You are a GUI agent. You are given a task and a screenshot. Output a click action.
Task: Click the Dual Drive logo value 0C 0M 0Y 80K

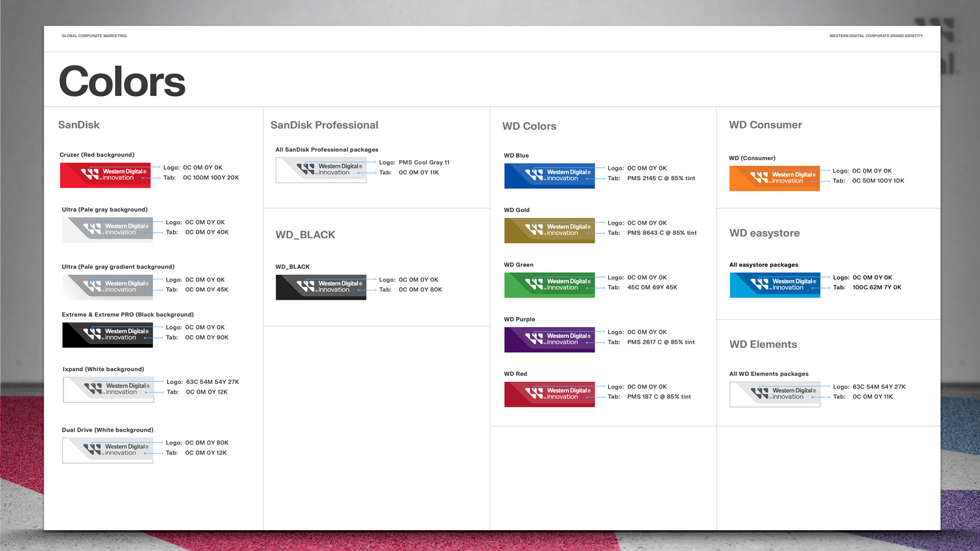point(207,443)
